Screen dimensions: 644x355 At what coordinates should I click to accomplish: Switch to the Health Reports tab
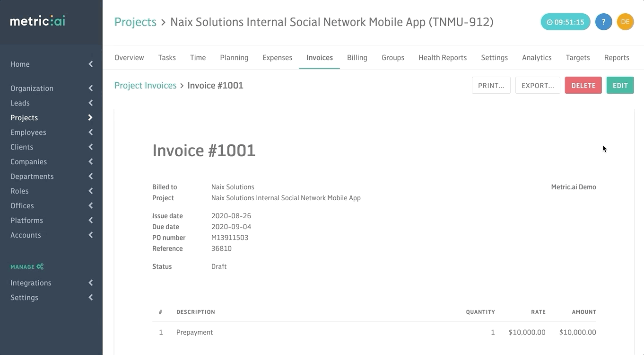point(443,57)
